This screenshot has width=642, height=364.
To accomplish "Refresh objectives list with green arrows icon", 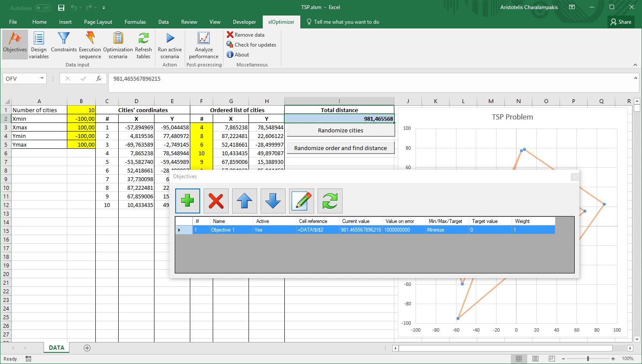I will pyautogui.click(x=330, y=201).
